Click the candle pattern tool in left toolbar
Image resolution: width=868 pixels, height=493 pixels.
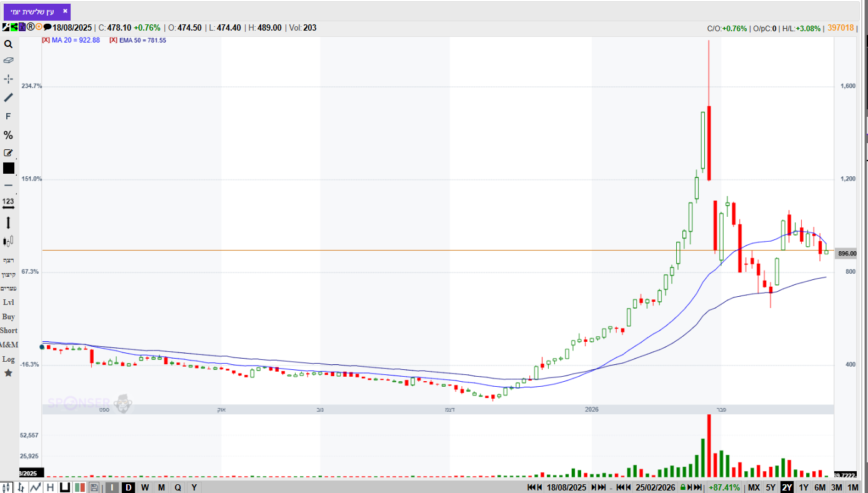coord(8,241)
